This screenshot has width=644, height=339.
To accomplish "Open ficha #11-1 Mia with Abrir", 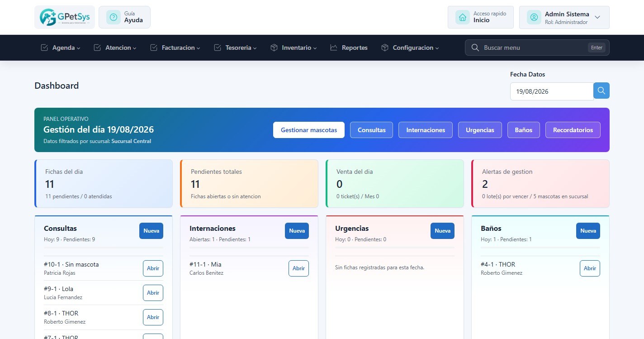I will (298, 268).
